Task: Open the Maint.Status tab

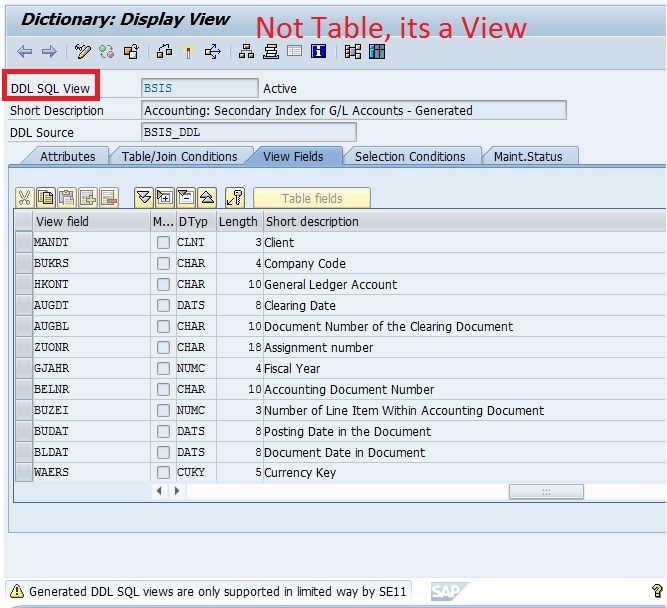Action: click(528, 157)
